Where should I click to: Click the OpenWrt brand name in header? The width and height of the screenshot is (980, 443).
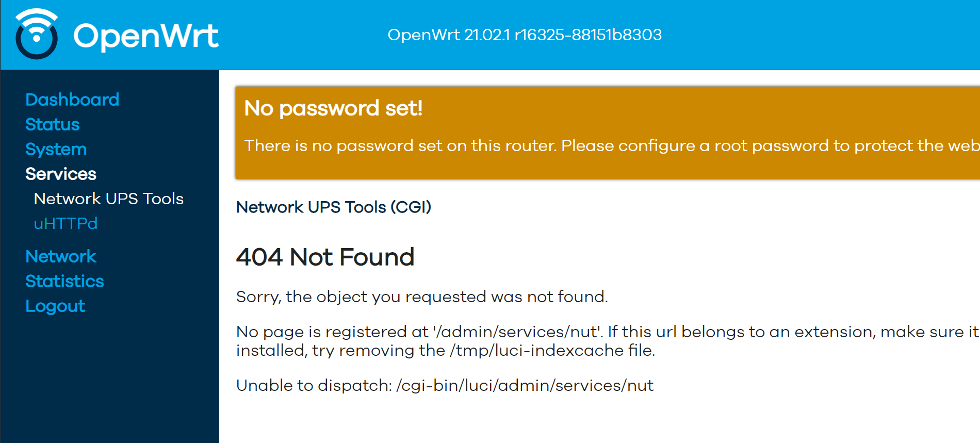coord(146,34)
